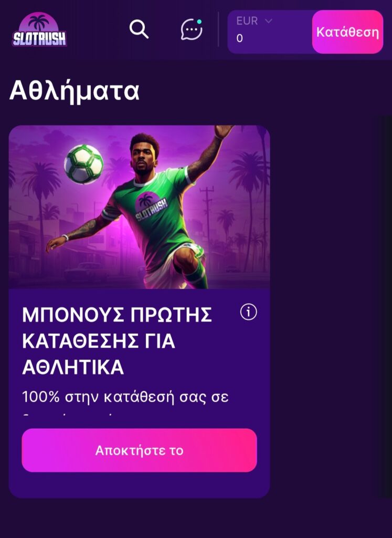This screenshot has width=392, height=538.
Task: Tap the SlotRush logo on green jersey
Action: pos(151,206)
